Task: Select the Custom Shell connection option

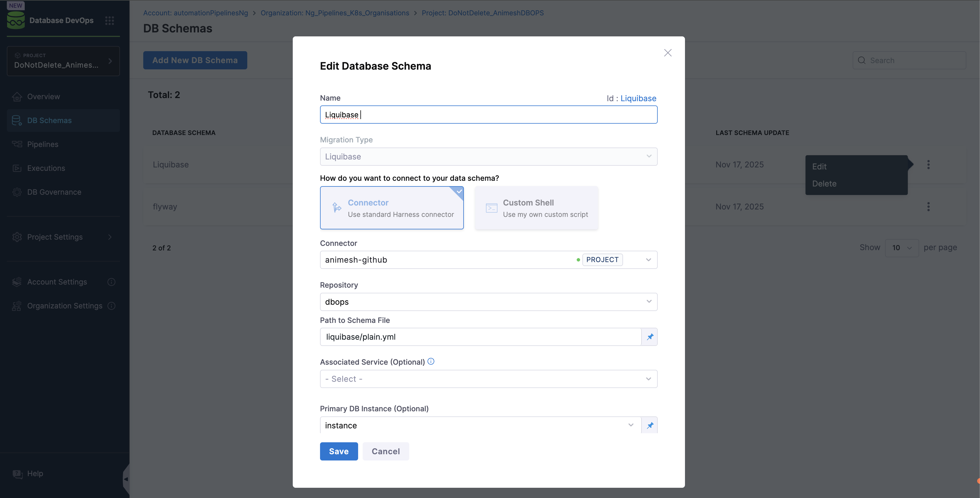Action: tap(536, 208)
